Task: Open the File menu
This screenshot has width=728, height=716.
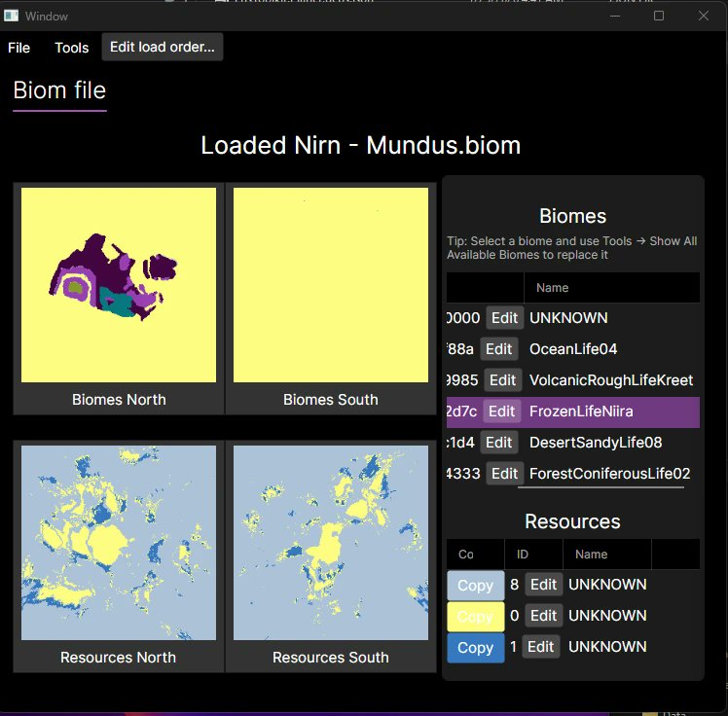Action: tap(18, 48)
